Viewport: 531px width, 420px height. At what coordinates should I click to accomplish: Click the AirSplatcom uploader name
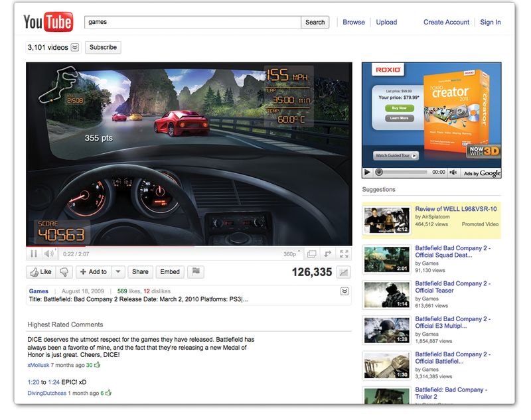[435, 216]
